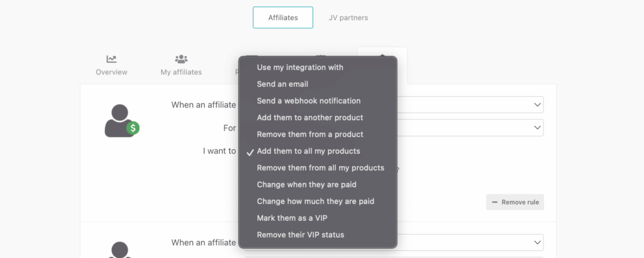Expand the second rule's When an affiliate dropdown
The image size is (644, 258).
pyautogui.click(x=536, y=242)
